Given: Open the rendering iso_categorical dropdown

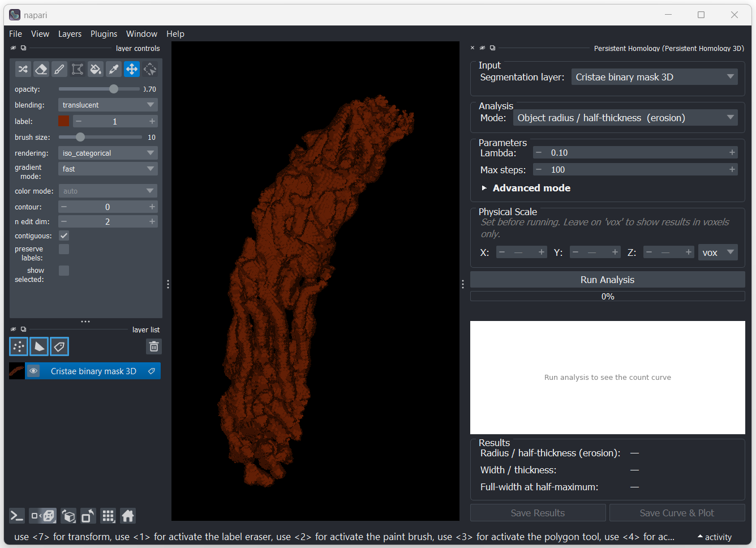Looking at the screenshot, I should (x=108, y=153).
